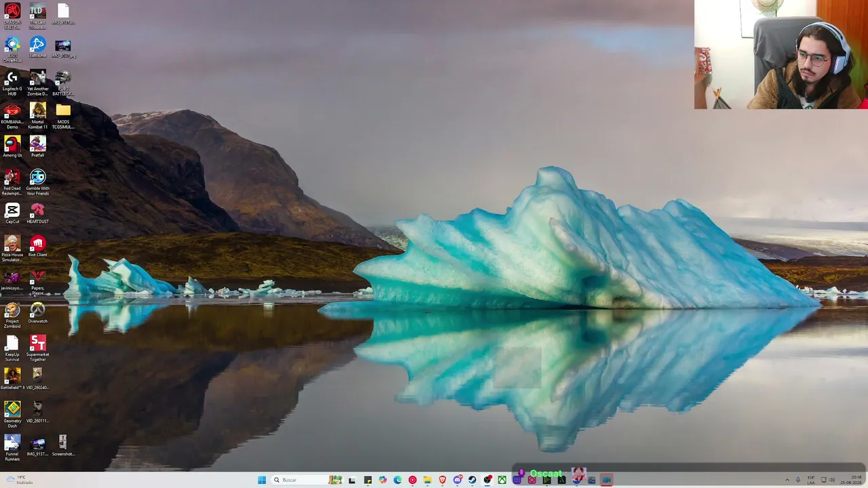This screenshot has width=868, height=488.
Task: Select Mortal Kombat 11 desktop icon
Action: (x=37, y=116)
